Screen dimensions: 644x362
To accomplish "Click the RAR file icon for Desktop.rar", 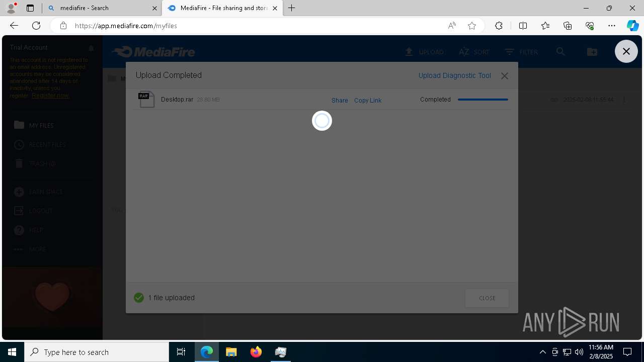I will [146, 100].
